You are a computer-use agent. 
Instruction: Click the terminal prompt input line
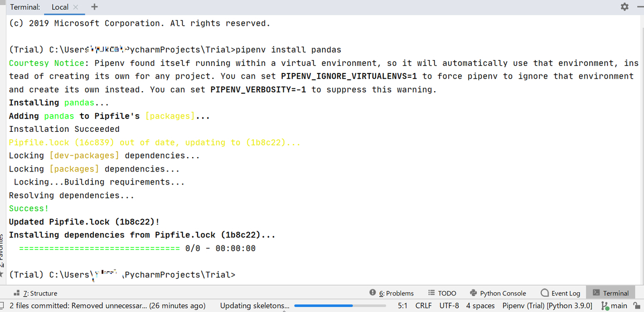coord(122,275)
